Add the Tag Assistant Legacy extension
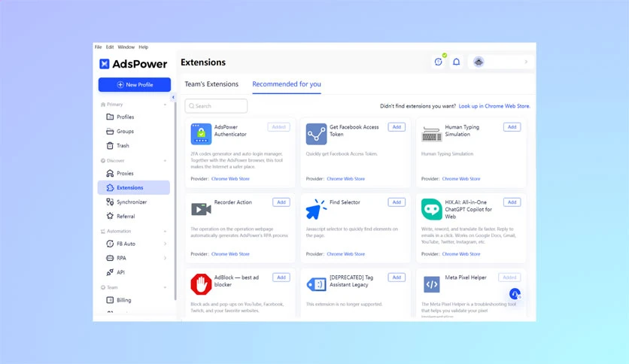The width and height of the screenshot is (629, 364). point(397,278)
